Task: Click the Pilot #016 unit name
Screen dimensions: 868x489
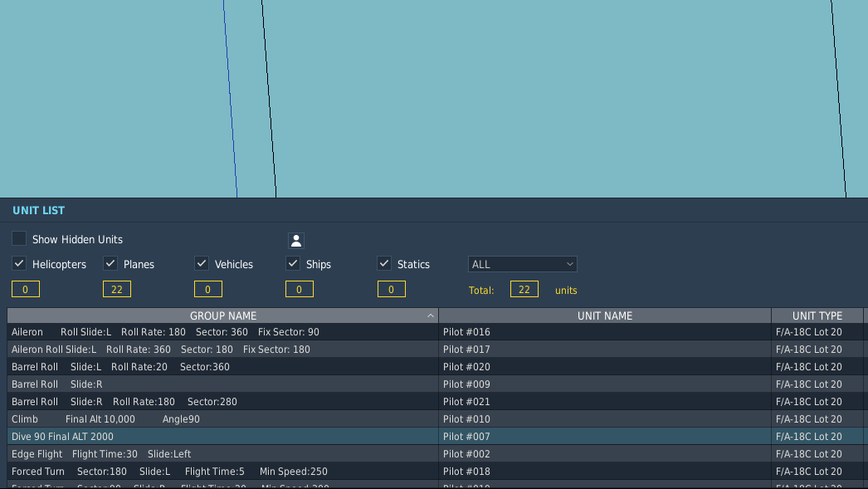Action: (466, 332)
